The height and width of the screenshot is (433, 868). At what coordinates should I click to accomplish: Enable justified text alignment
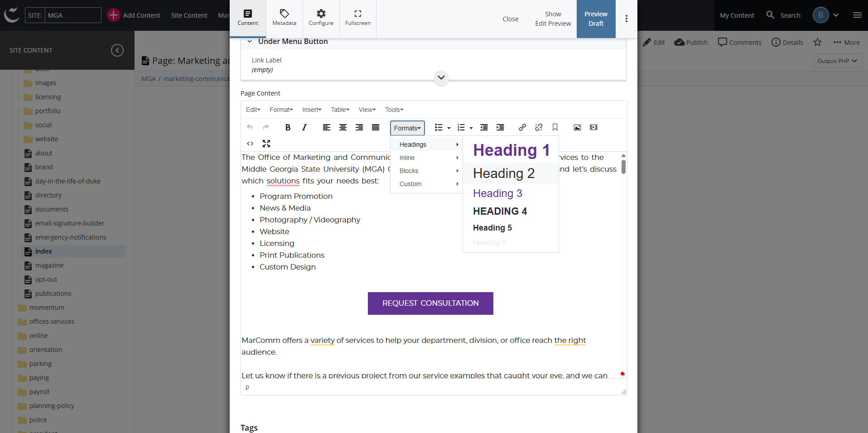pos(375,127)
